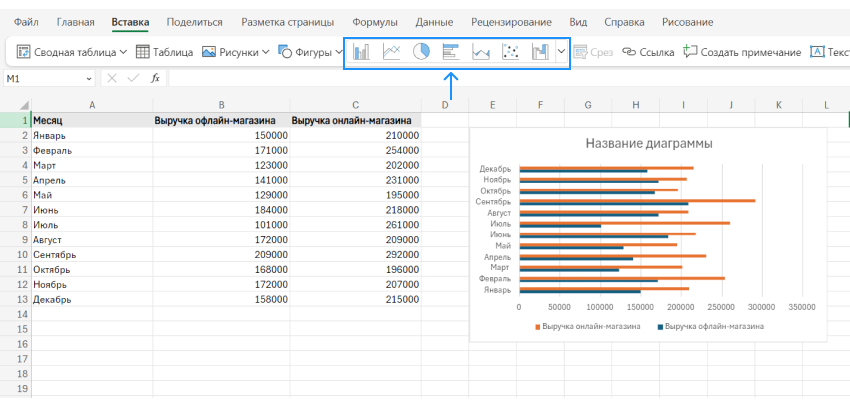Insert a table with Таблица button
This screenshot has height=406, width=850.
(x=164, y=52)
